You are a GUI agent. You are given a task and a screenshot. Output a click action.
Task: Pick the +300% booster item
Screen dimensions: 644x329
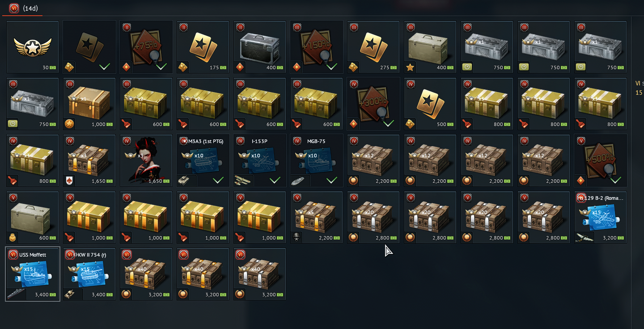[373, 103]
